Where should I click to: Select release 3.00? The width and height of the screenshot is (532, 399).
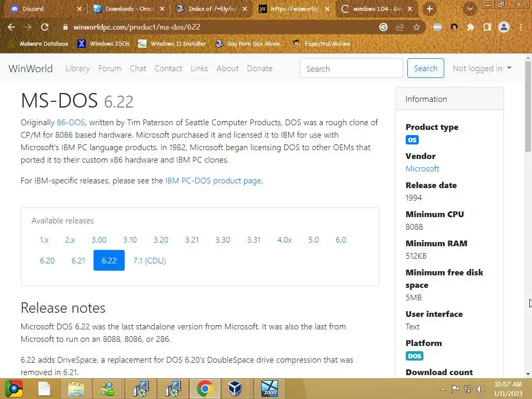coord(99,240)
